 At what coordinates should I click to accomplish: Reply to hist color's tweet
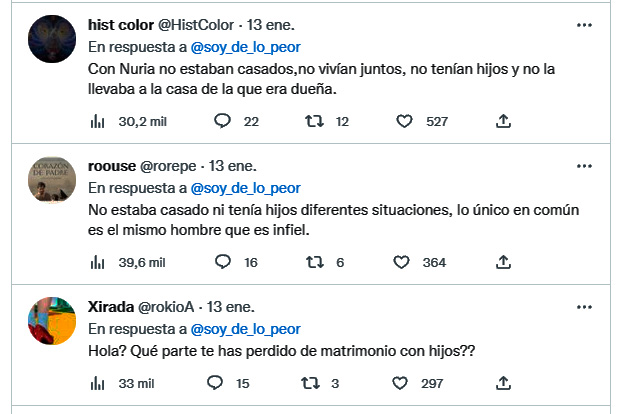coord(223,121)
